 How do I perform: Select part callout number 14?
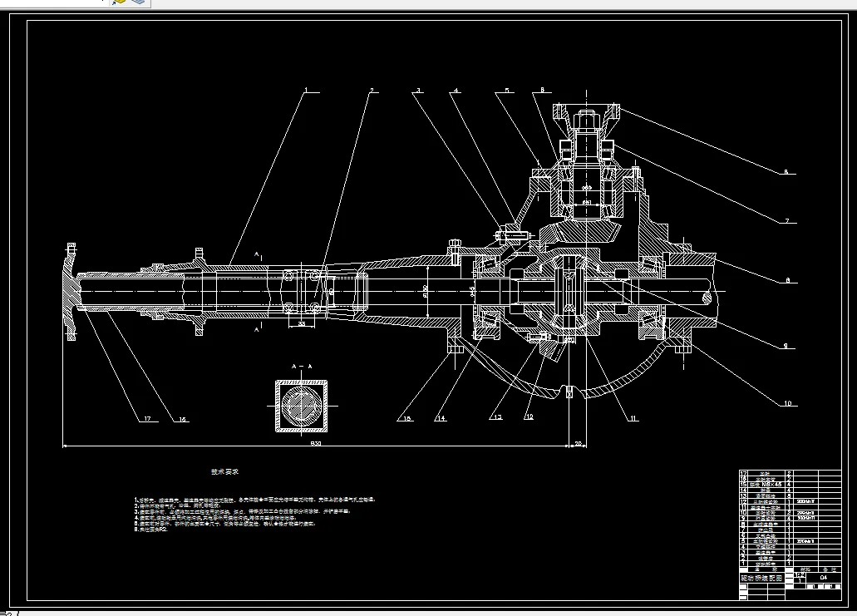pyautogui.click(x=441, y=418)
